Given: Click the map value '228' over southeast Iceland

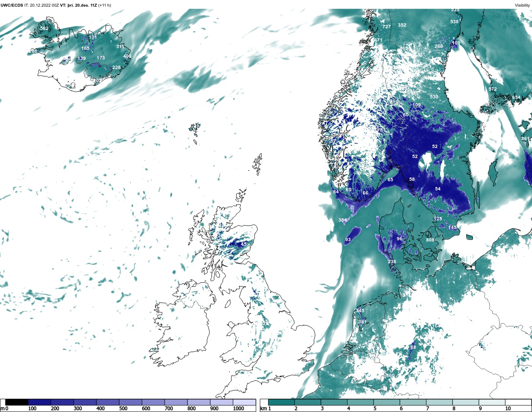Looking at the screenshot, I should (116, 68).
